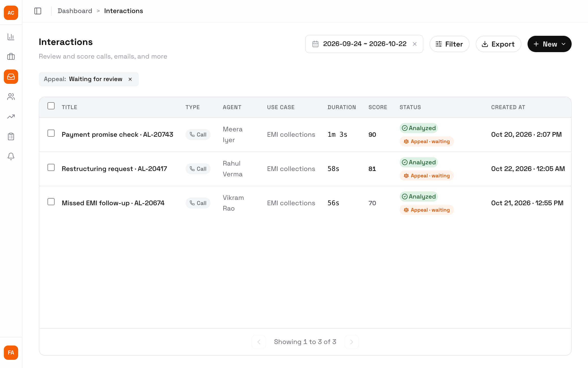Check the Payment promise check row
588x368 pixels.
coord(51,133)
